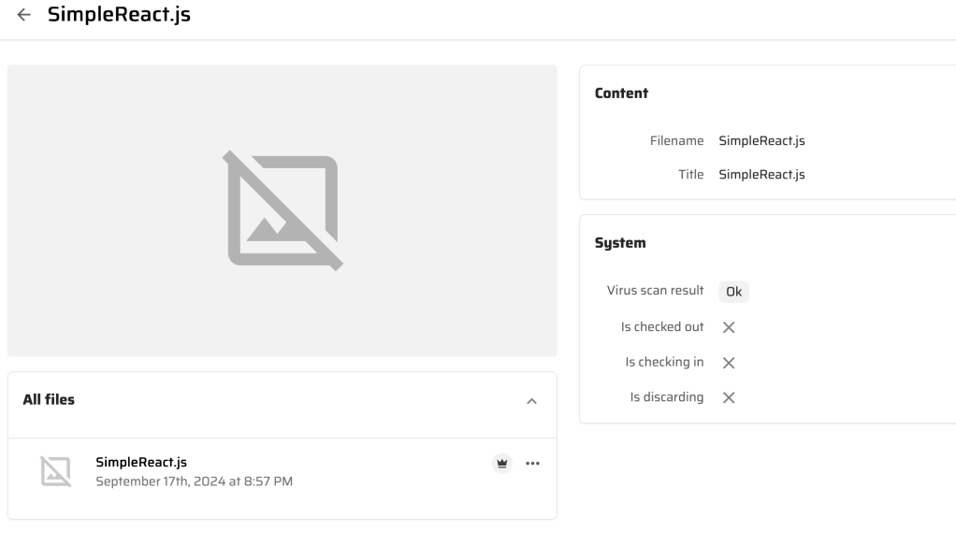Click the Virus scan result label
This screenshot has width=956, height=560.
655,291
